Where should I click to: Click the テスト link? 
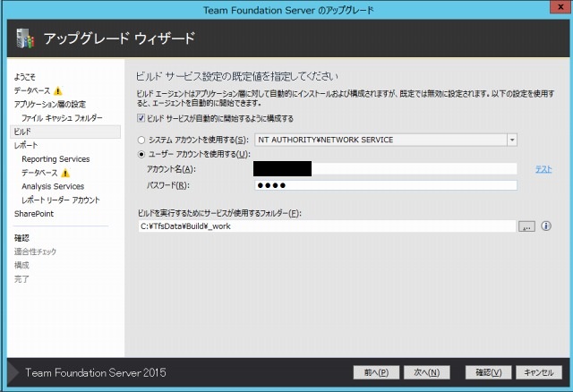point(543,169)
